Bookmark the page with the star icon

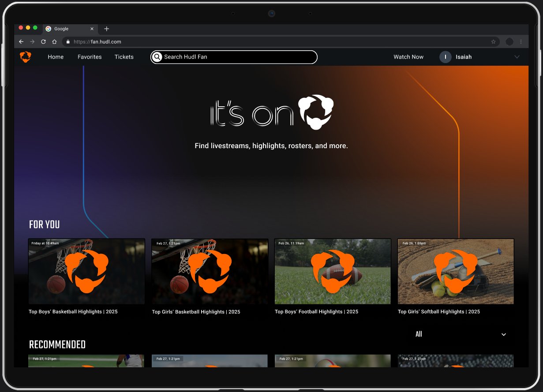[494, 41]
